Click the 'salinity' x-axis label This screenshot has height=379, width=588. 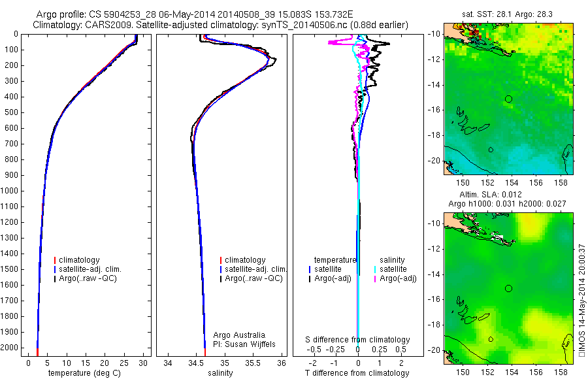click(221, 373)
